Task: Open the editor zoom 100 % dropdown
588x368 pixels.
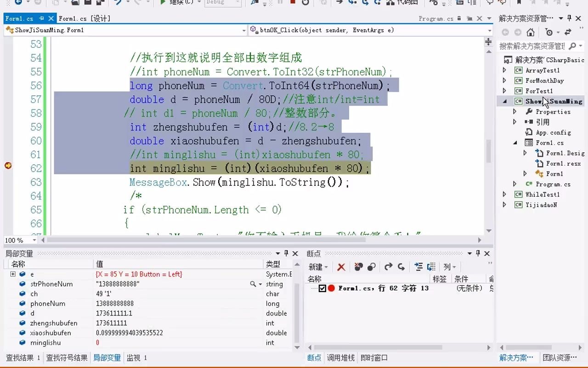Action: [x=34, y=240]
